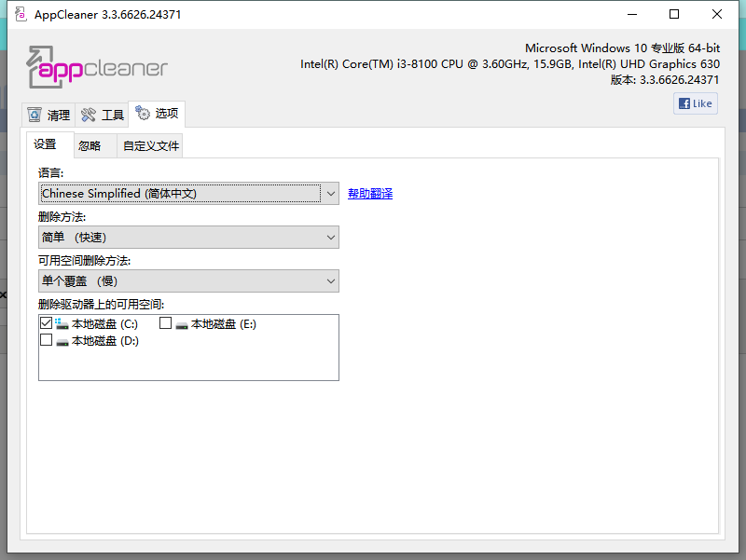746x560 pixels.
Task: Click the gear icon on 选项 tab
Action: 143,113
